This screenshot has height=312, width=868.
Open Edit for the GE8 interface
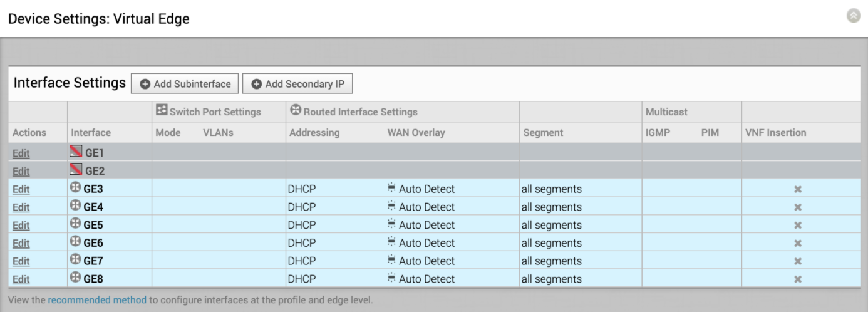click(21, 279)
